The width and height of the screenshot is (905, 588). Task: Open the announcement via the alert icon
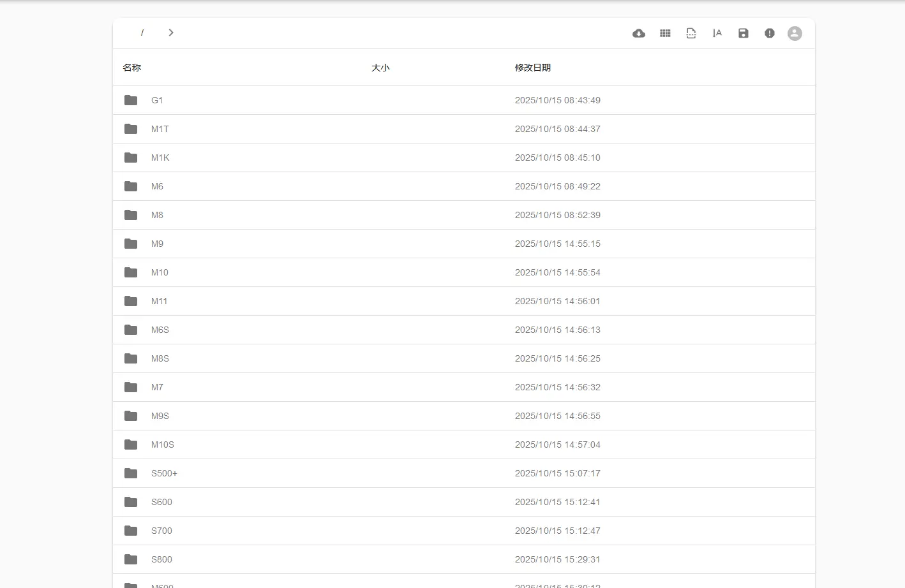769,33
